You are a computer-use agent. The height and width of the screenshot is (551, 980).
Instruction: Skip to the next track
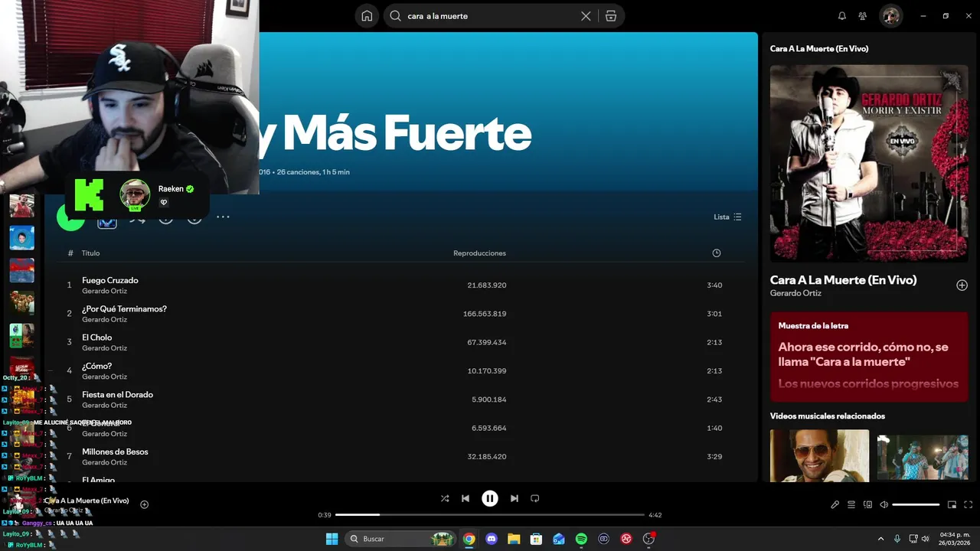click(514, 498)
